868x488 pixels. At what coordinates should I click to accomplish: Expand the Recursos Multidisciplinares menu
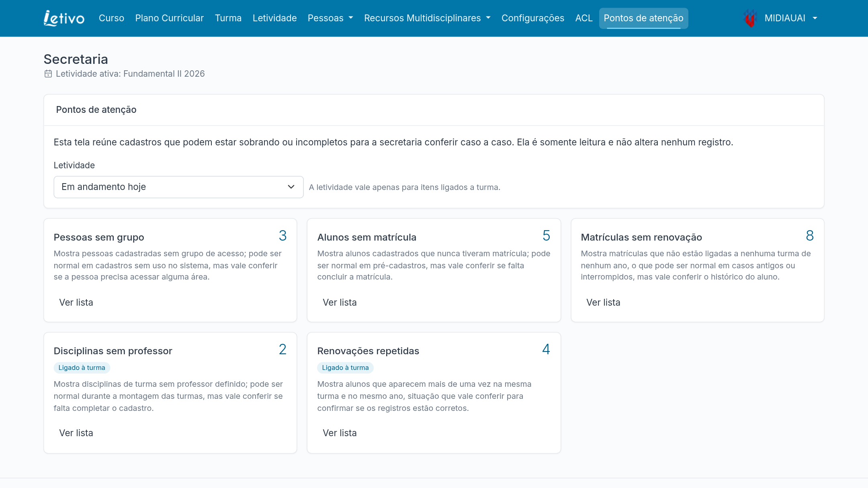(x=427, y=18)
